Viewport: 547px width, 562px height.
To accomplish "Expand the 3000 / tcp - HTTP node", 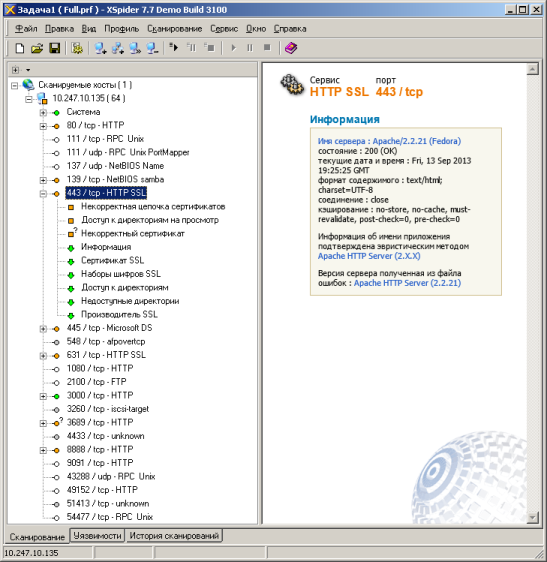I will coord(43,396).
